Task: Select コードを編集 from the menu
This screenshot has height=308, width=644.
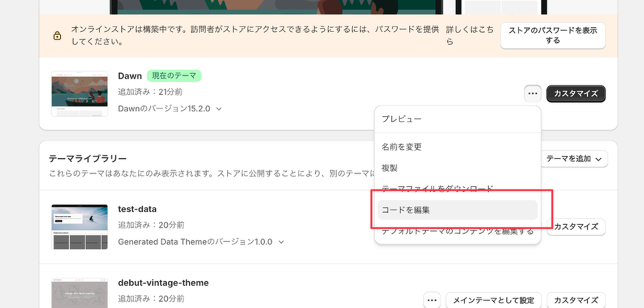Action: coord(458,210)
